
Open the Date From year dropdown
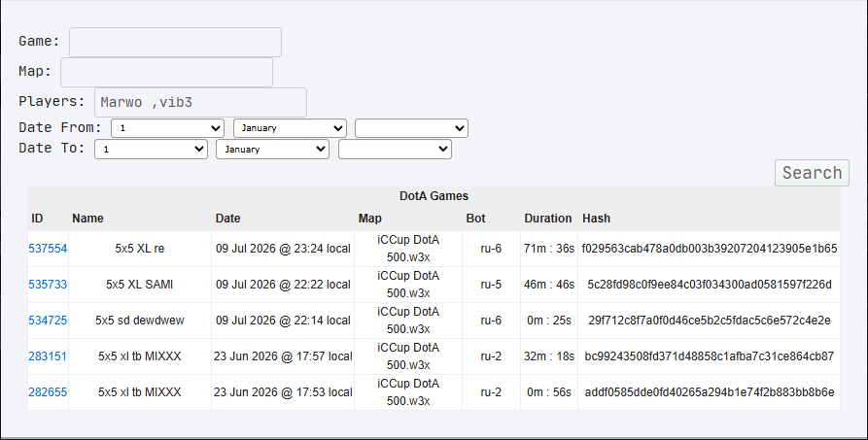coord(411,128)
